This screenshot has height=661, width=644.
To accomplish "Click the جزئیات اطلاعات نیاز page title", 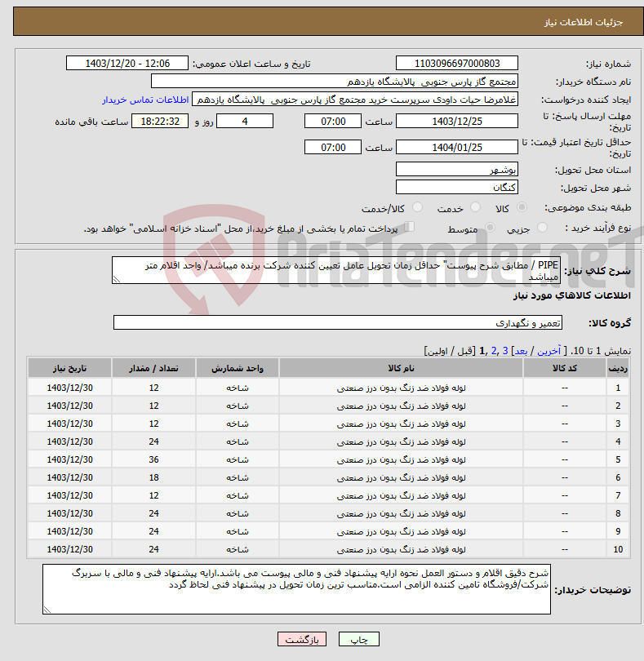I will (x=584, y=22).
